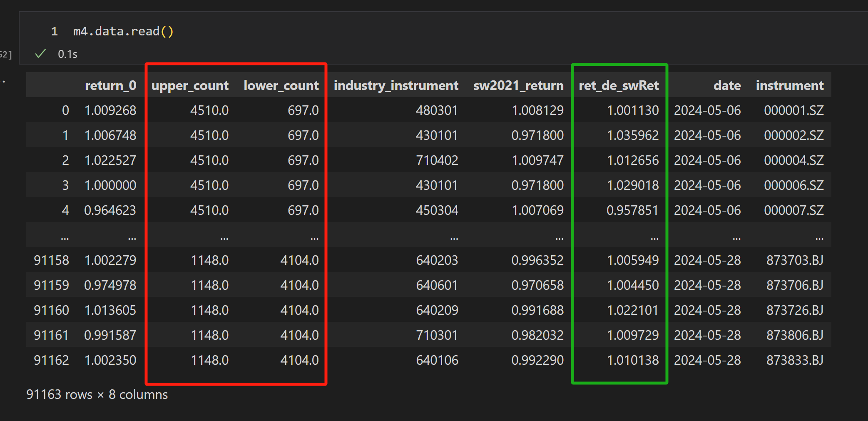The width and height of the screenshot is (868, 421).
Task: Click sw2021_return value 0.996352
Action: point(537,260)
